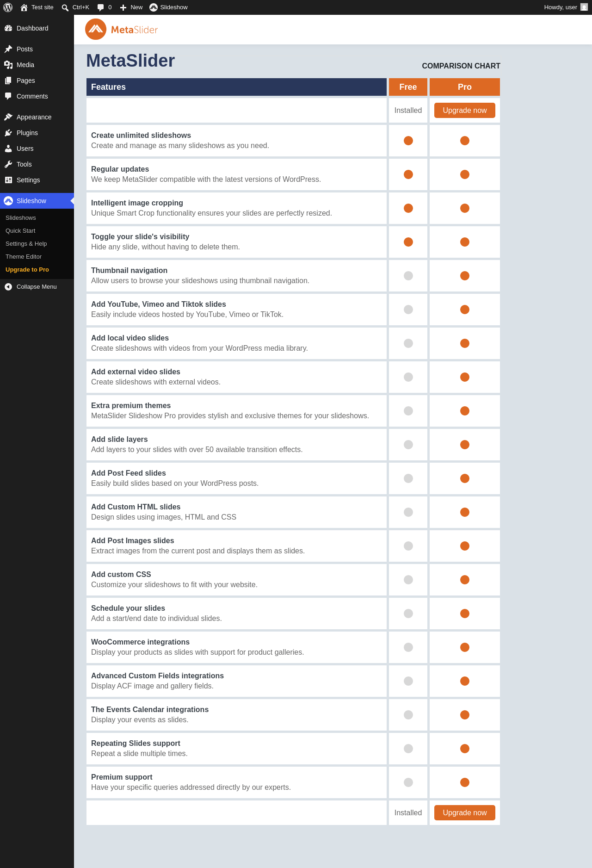Click the Create unlimited slideshows feature title

click(141, 136)
